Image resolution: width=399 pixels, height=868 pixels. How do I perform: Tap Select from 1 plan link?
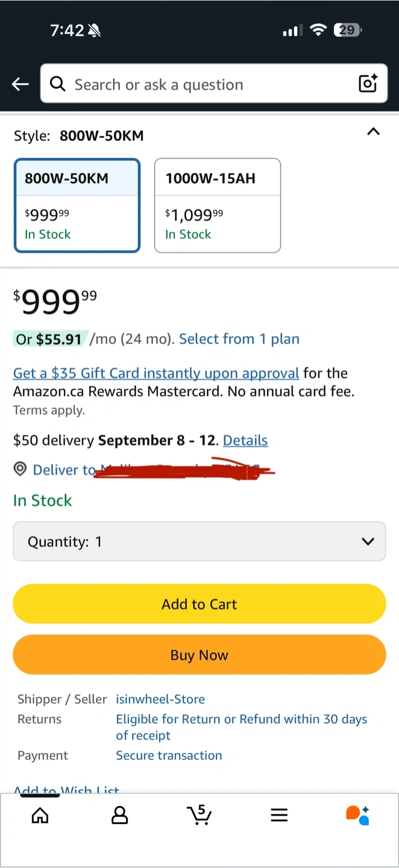(239, 339)
